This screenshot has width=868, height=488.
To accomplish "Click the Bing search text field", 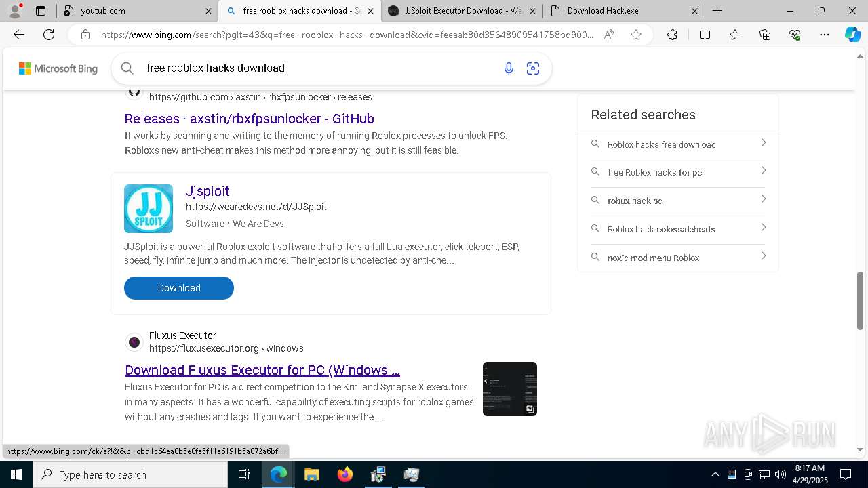I will (319, 68).
